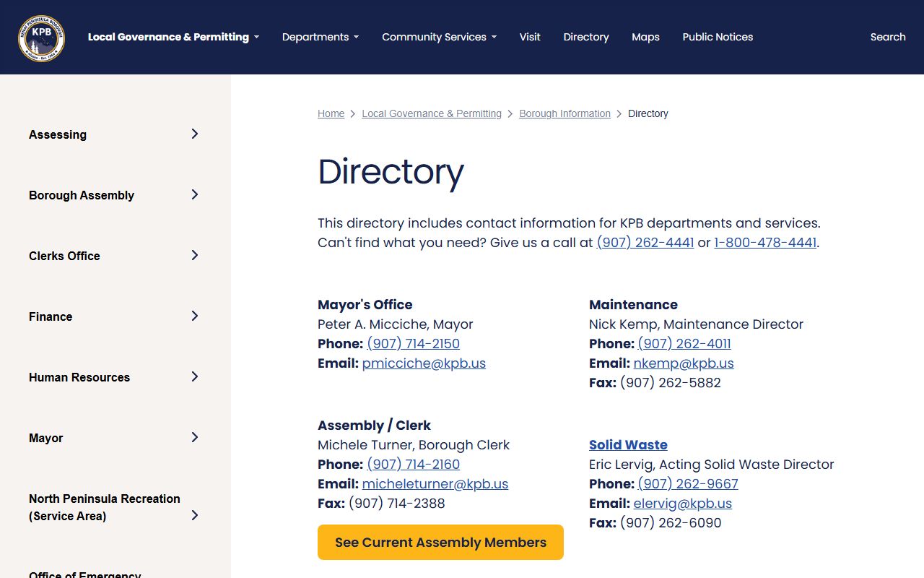Open the Human Resources sidebar link

[79, 377]
